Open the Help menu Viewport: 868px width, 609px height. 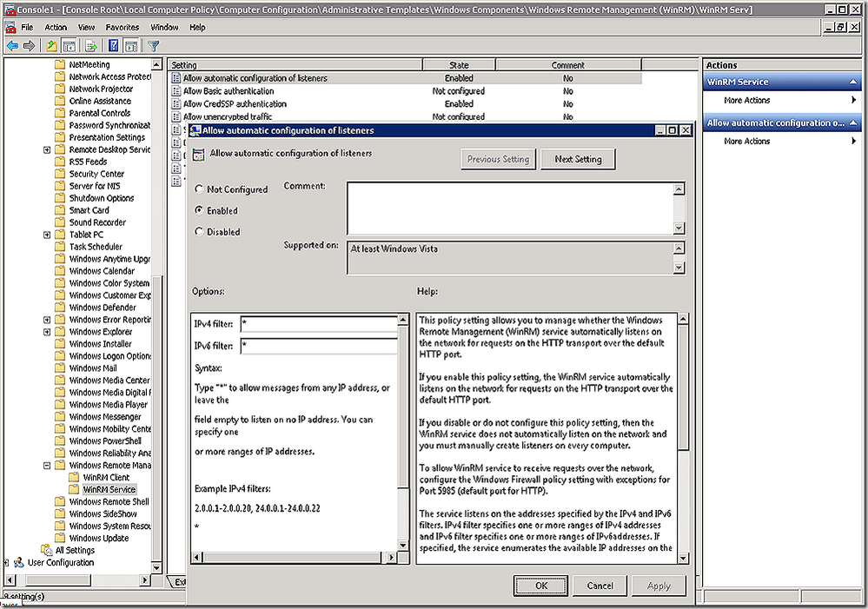tap(197, 27)
